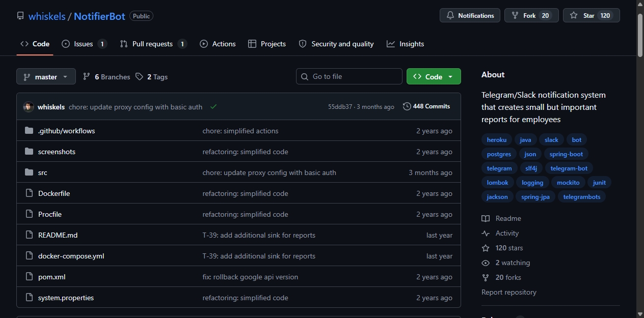The image size is (644, 318).
Task: Click the folder icon for .github/workflows
Action: point(29,131)
